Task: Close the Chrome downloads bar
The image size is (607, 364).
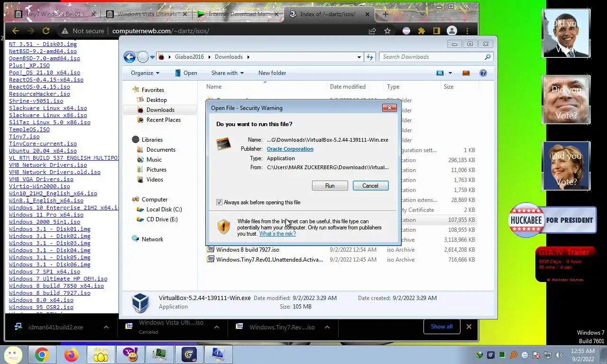Action: coord(469,327)
